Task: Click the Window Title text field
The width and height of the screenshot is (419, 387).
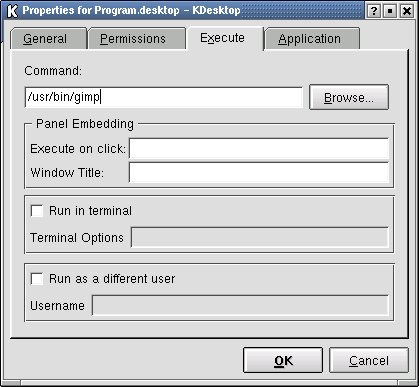Action: tap(259, 173)
